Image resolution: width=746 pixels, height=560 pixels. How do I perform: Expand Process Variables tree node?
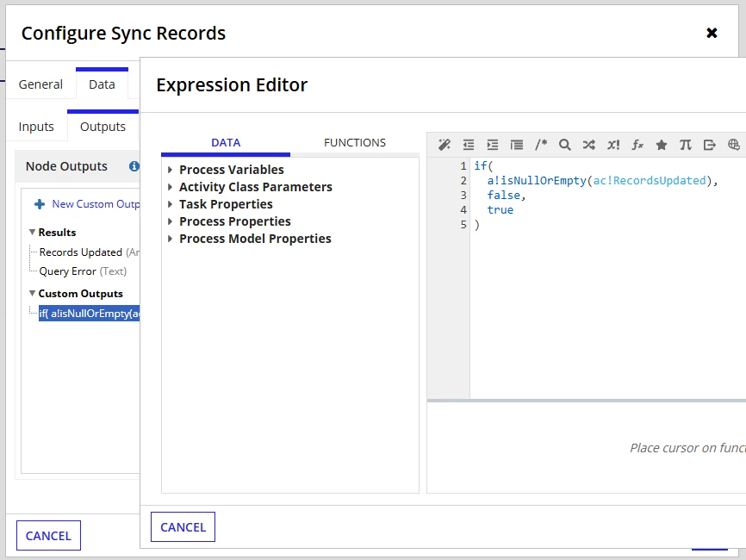click(x=170, y=170)
